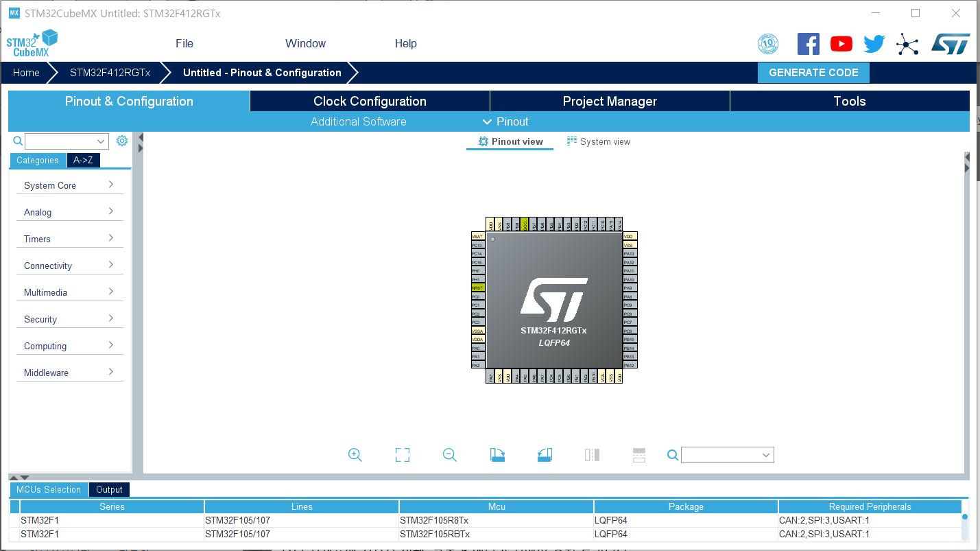This screenshot has width=980, height=551.
Task: Click the GENERATE CODE button
Action: 813,73
